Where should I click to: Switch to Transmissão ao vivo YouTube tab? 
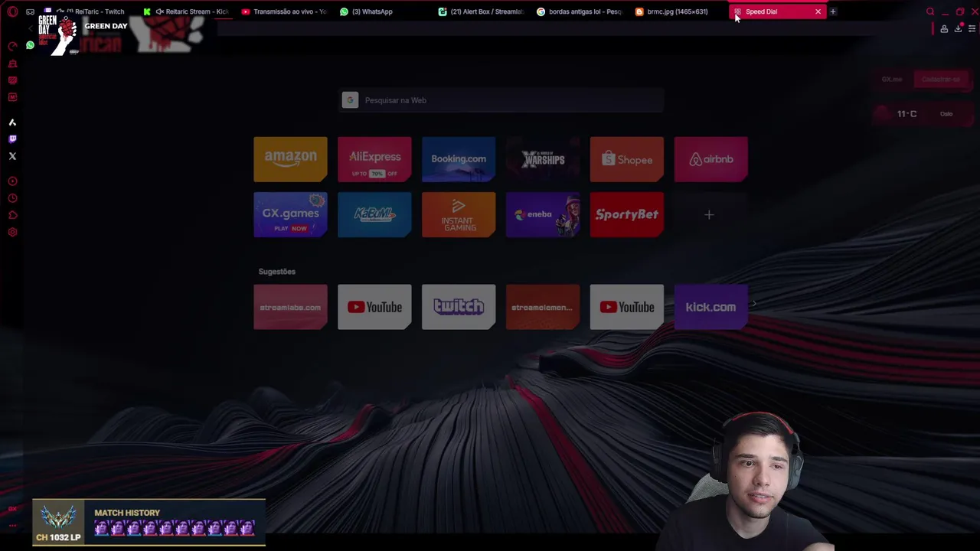pyautogui.click(x=285, y=11)
